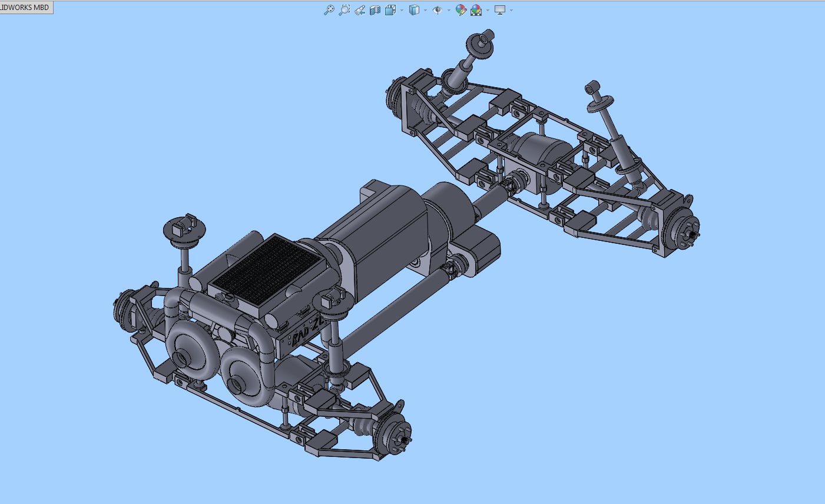Click the Display Style icon
This screenshot has width=825, height=504.
tap(414, 10)
